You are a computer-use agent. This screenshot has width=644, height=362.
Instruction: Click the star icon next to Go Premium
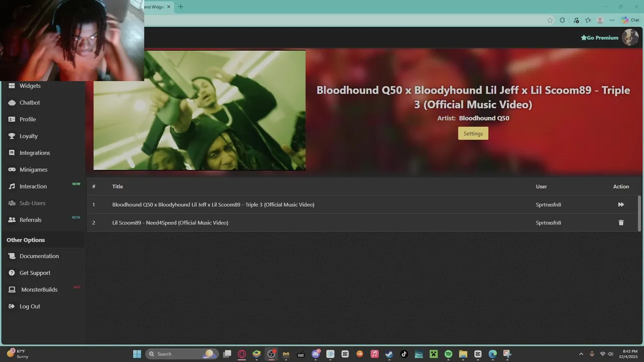(x=584, y=38)
